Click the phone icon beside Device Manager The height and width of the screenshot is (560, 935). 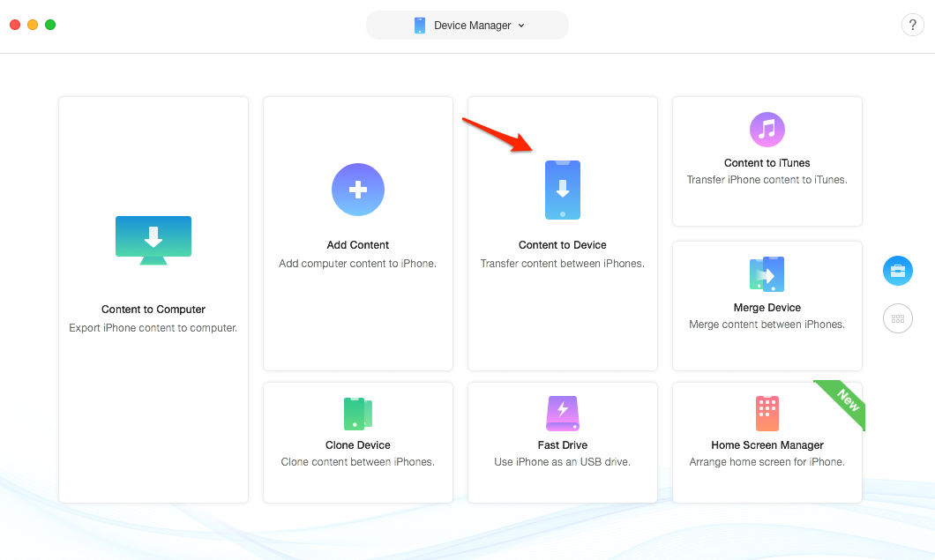(x=420, y=25)
